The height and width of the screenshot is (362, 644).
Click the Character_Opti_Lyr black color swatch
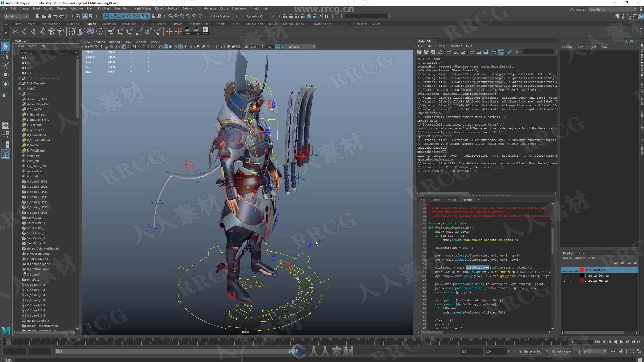[582, 276]
